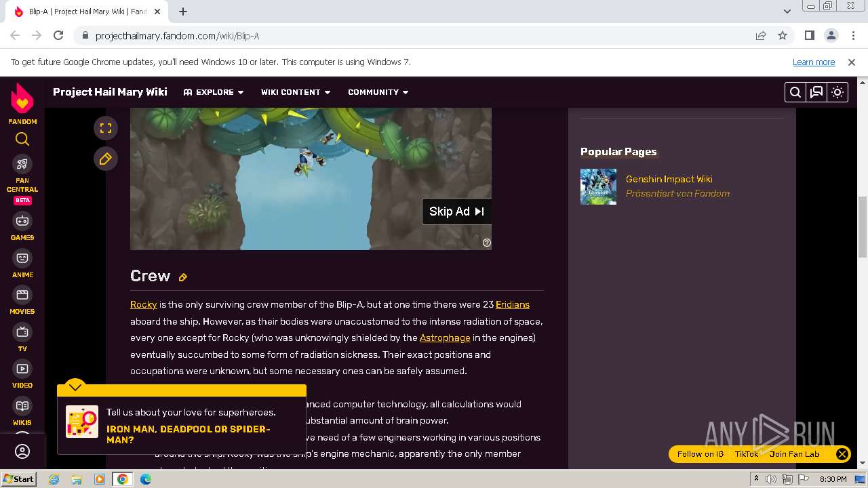The width and height of the screenshot is (868, 488).
Task: Open the WIKI CONTENT dropdown menu
Action: pos(296,92)
